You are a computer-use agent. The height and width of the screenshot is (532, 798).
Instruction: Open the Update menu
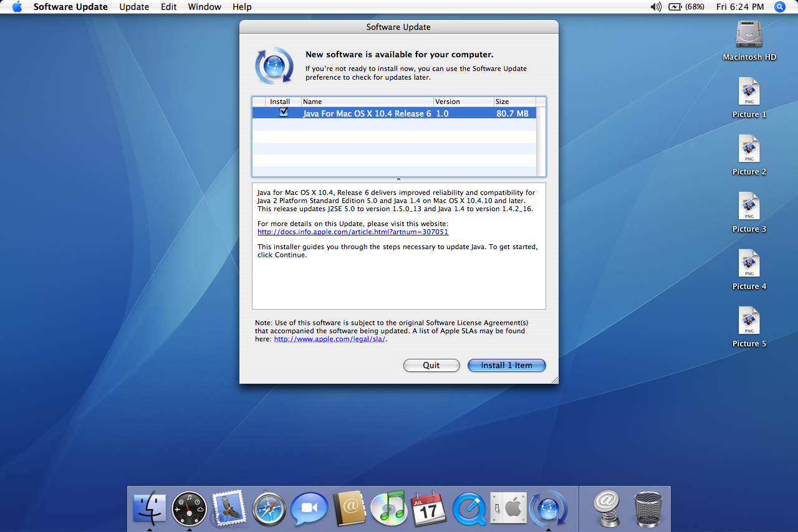[x=134, y=7]
